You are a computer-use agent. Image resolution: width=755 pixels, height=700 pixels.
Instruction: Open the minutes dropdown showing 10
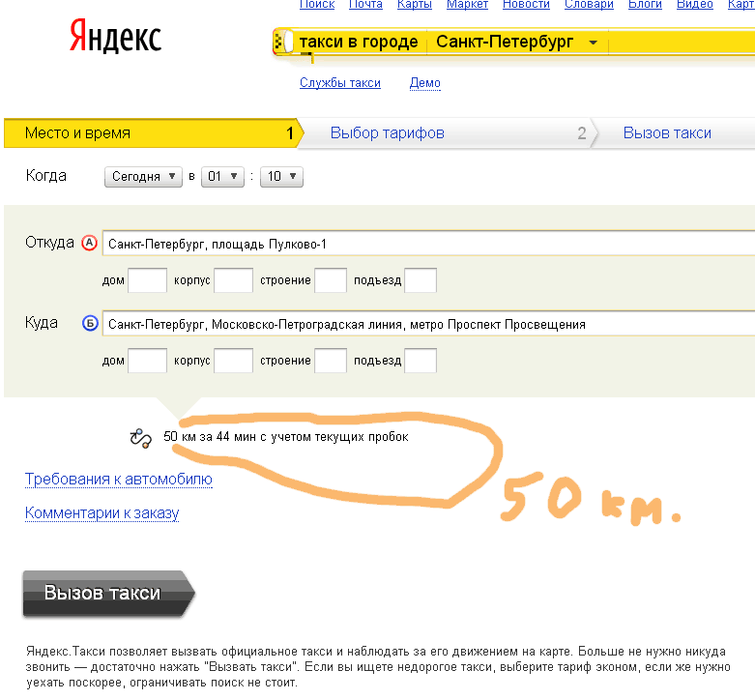(281, 177)
